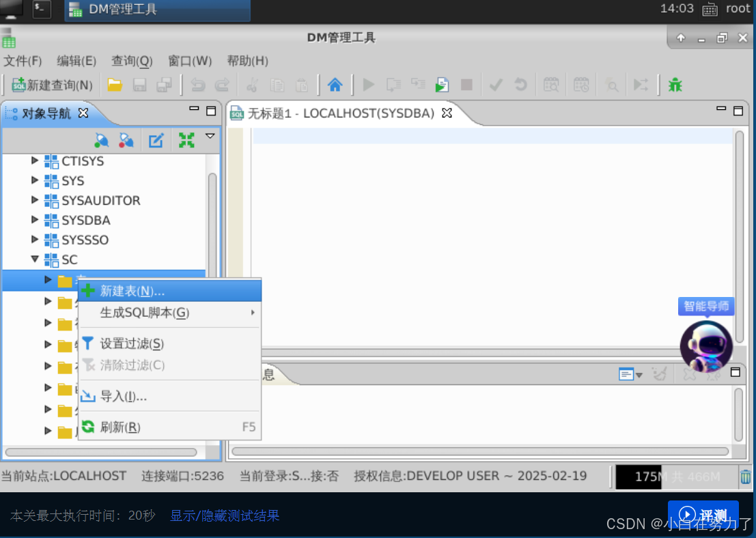The image size is (756, 538).
Task: Click the stop square toolbar icon
Action: tap(466, 85)
